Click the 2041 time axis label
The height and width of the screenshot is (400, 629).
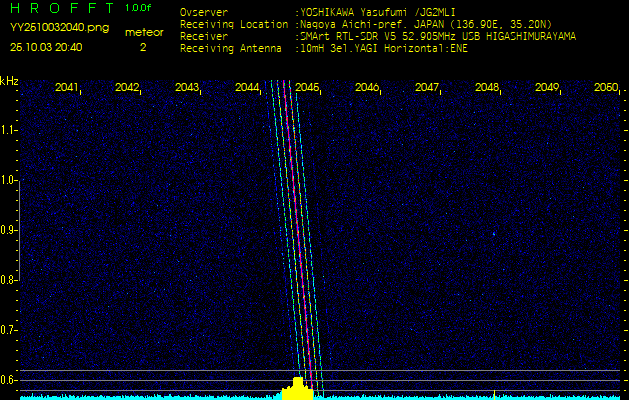pyautogui.click(x=67, y=88)
